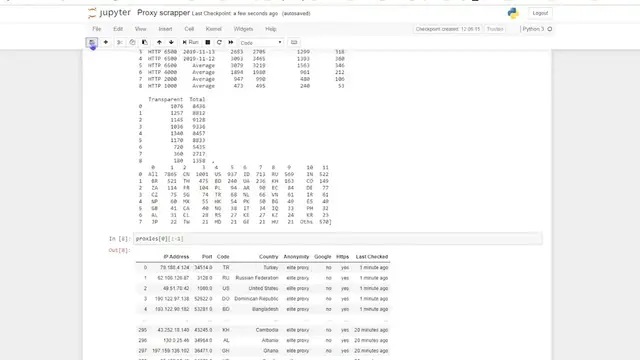Screen dimensions: 640x360
Task: Open the cell type Code dropdown
Action: point(261,43)
